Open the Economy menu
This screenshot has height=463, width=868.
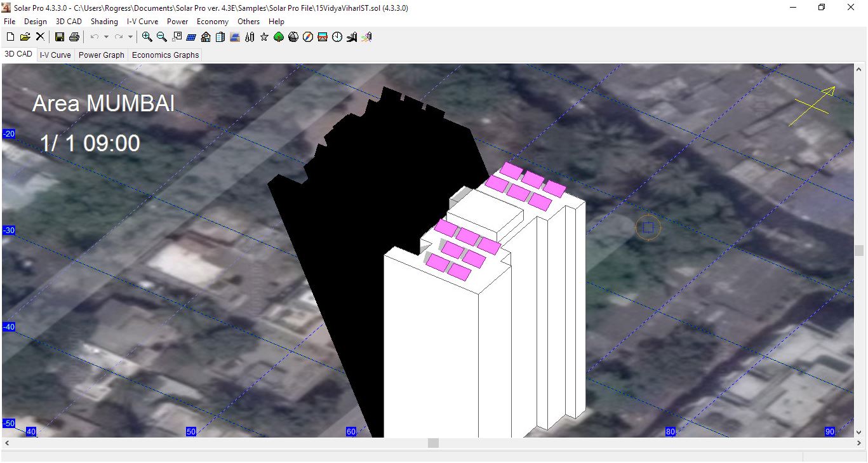(x=212, y=22)
